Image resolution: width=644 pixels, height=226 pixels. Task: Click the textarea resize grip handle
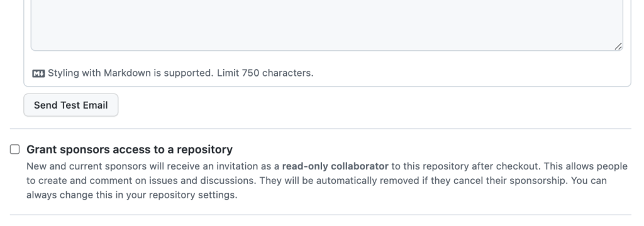[x=618, y=46]
